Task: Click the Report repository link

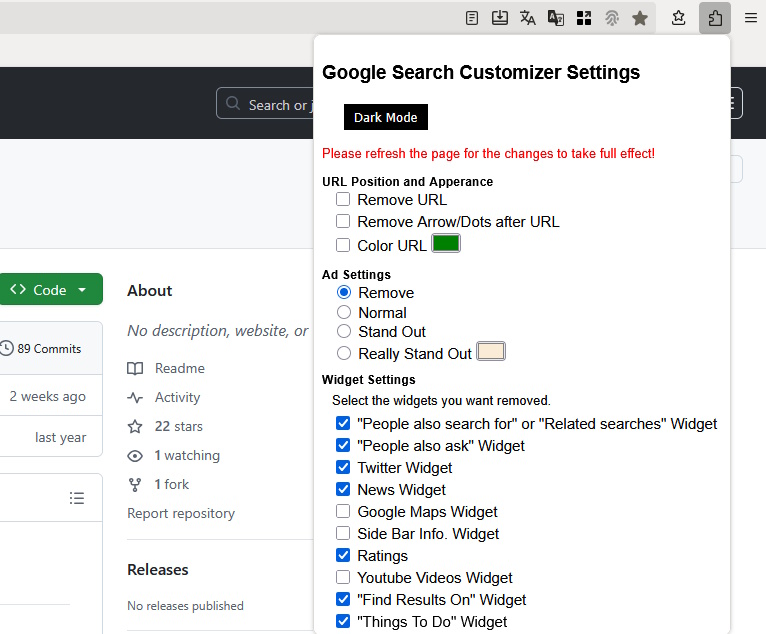Action: 181,513
